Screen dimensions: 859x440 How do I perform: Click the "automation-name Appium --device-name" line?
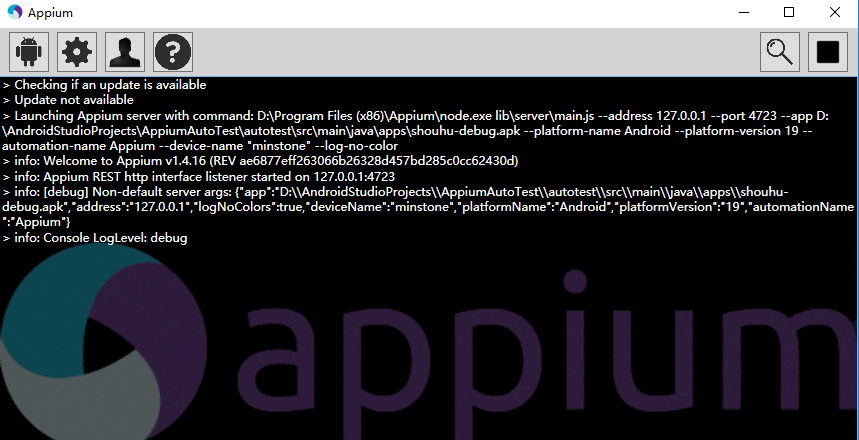pos(200,146)
